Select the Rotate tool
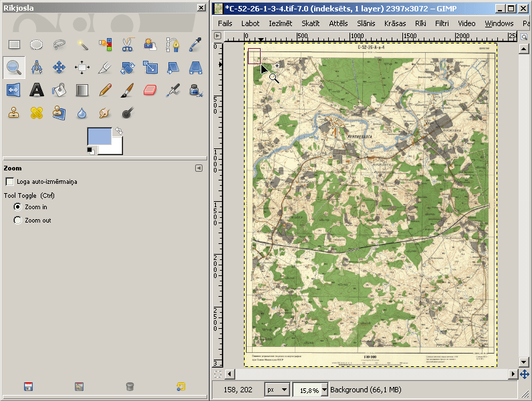 point(127,68)
